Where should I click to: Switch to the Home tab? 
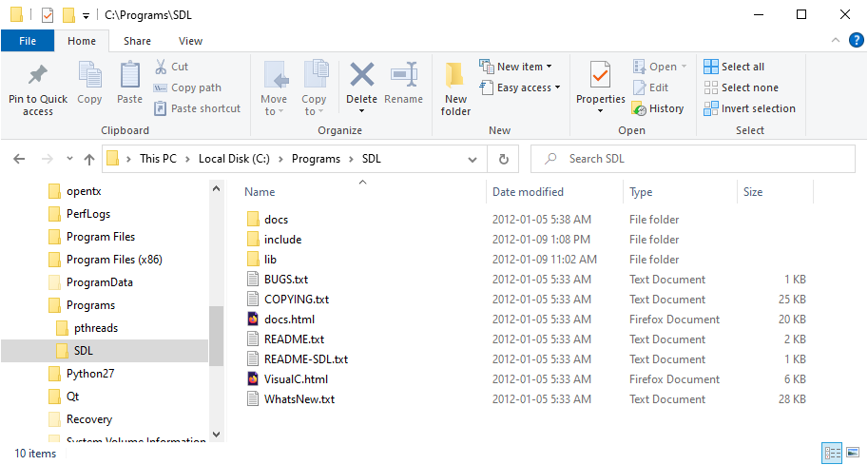click(x=82, y=41)
